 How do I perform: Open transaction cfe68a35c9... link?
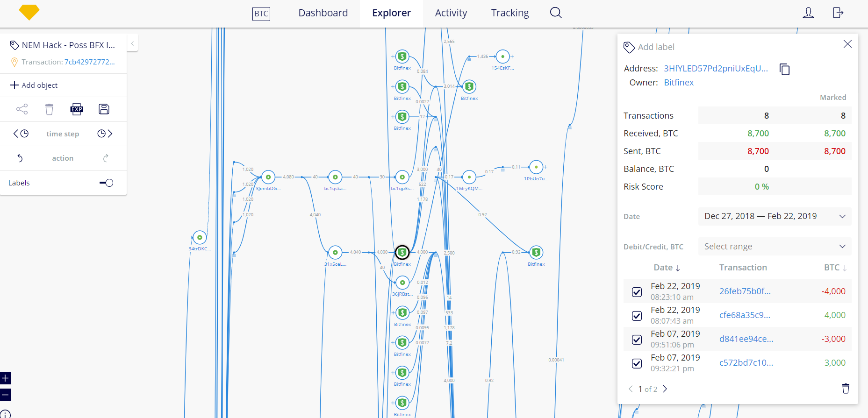[745, 315]
